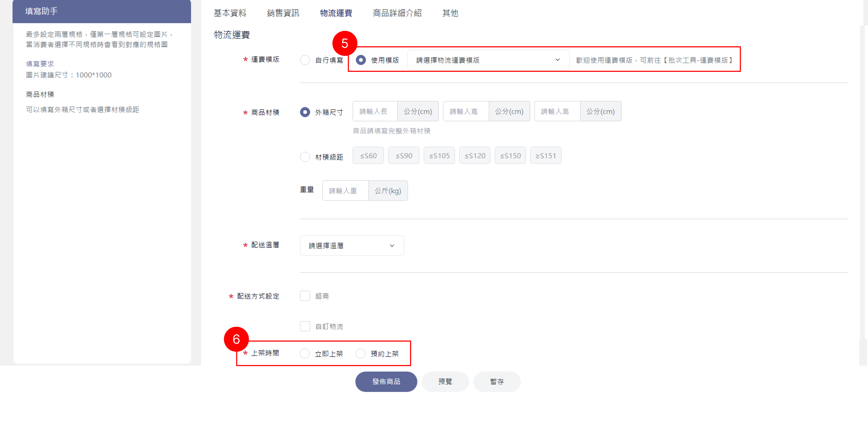Click the 物流運費 section heading
Viewport: 868px width, 431px height.
[232, 35]
